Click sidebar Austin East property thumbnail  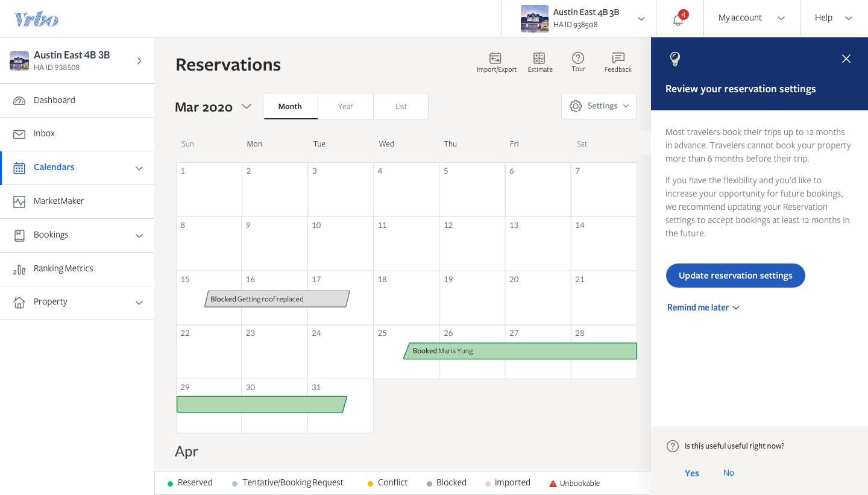coord(19,61)
